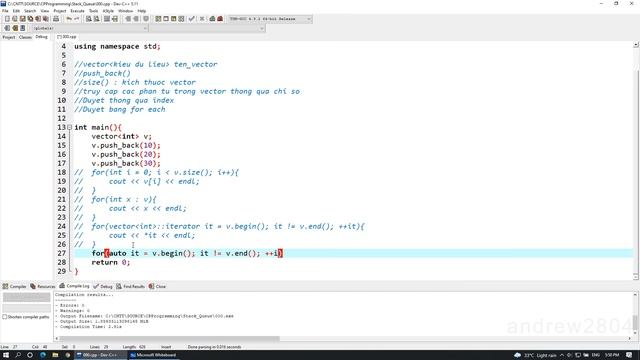This screenshot has height=360, width=640.
Task: Click the Print toolbar icon
Action: 56,19
